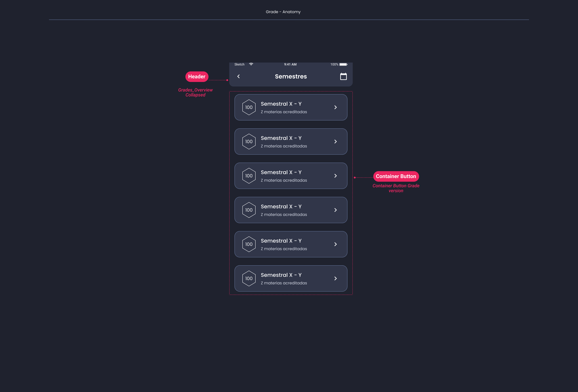Click Z materias acreditadas on the last card
578x392 pixels.
[x=284, y=283]
